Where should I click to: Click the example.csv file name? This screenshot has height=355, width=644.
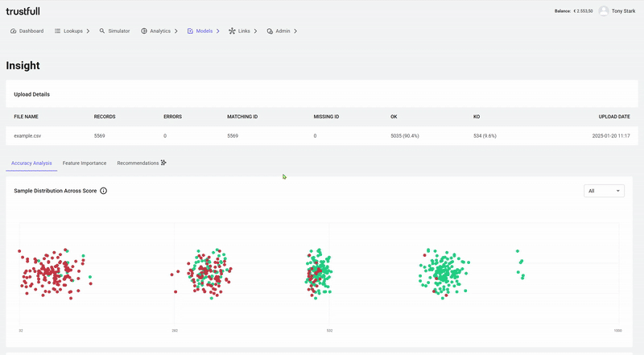point(27,135)
